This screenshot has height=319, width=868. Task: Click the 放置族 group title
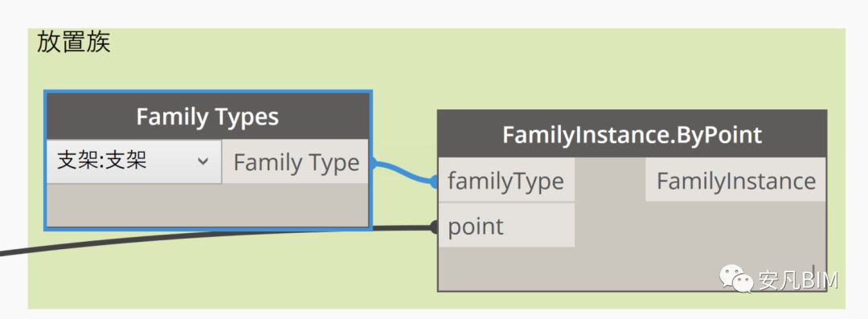(x=74, y=42)
